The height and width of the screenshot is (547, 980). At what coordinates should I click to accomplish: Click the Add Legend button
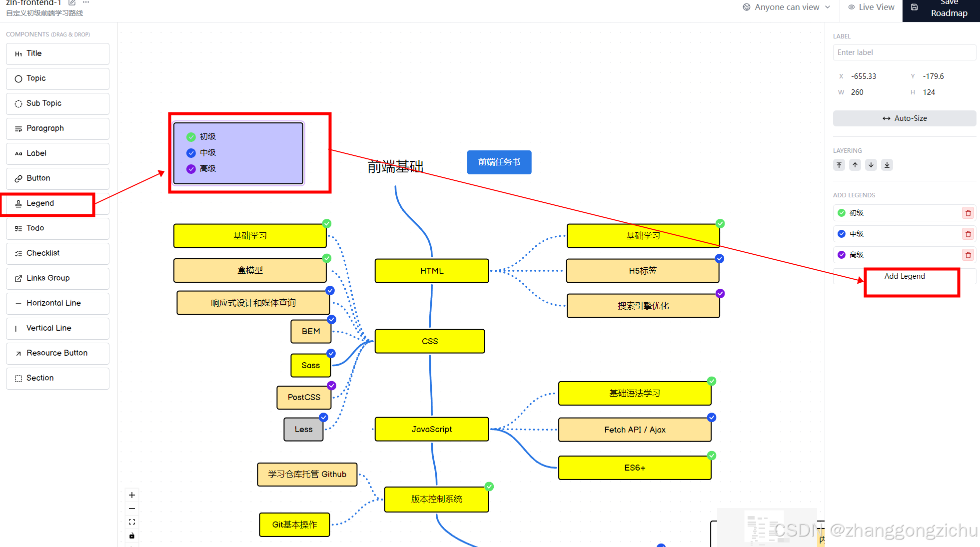coord(904,276)
